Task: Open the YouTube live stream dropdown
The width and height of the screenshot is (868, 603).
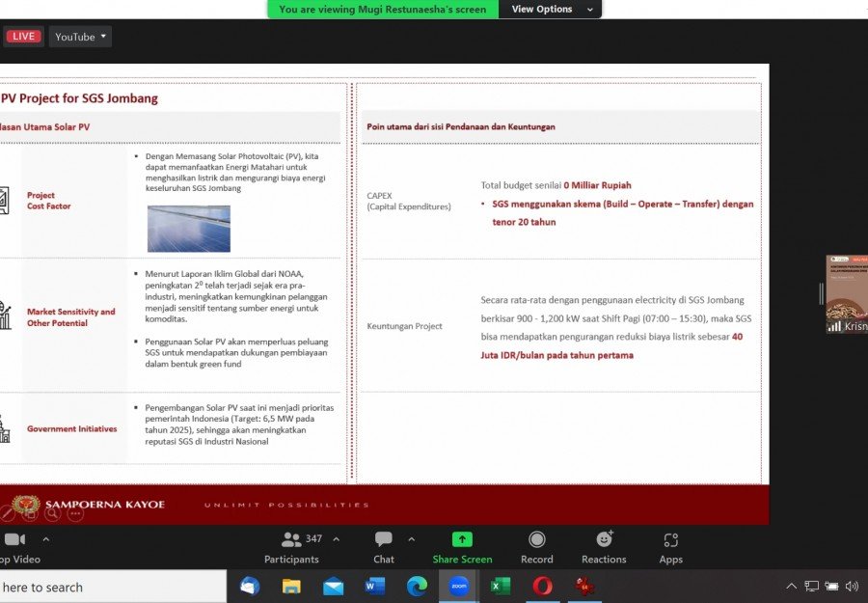Action: point(80,37)
